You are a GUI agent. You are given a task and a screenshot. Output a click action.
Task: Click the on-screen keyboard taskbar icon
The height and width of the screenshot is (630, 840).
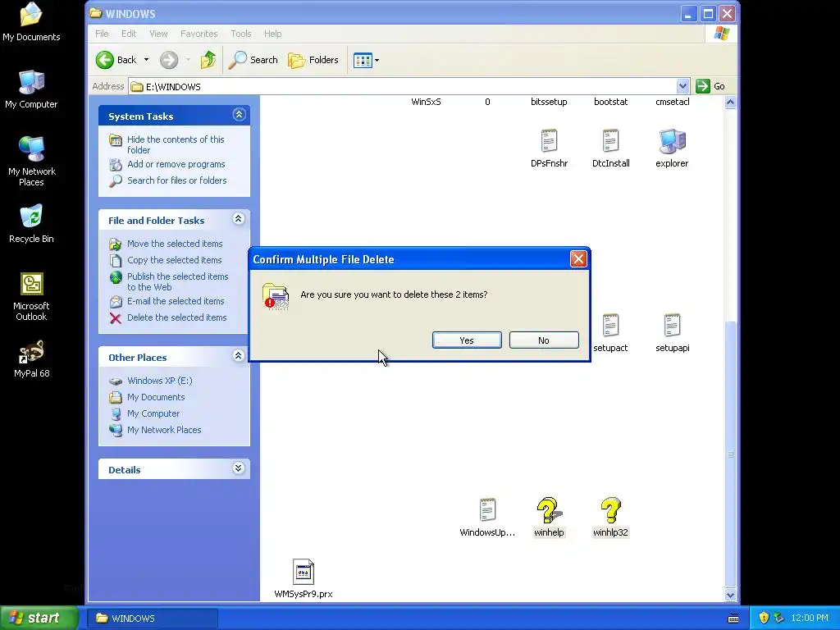(x=733, y=619)
